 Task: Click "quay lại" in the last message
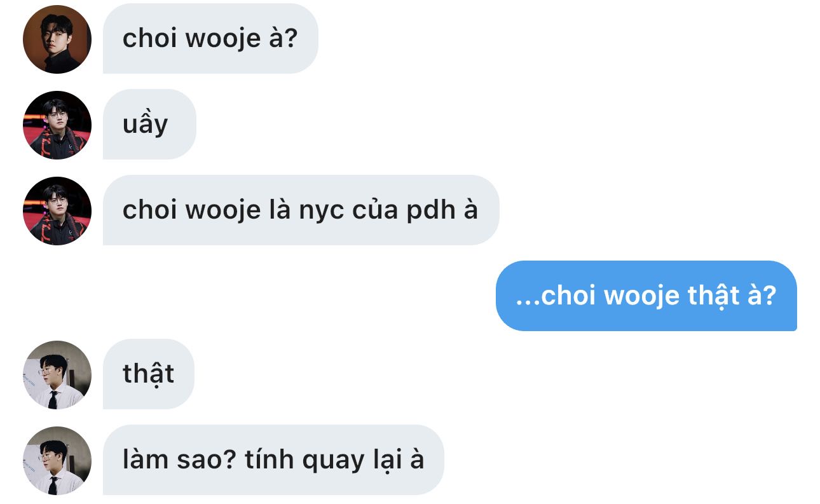(x=352, y=461)
